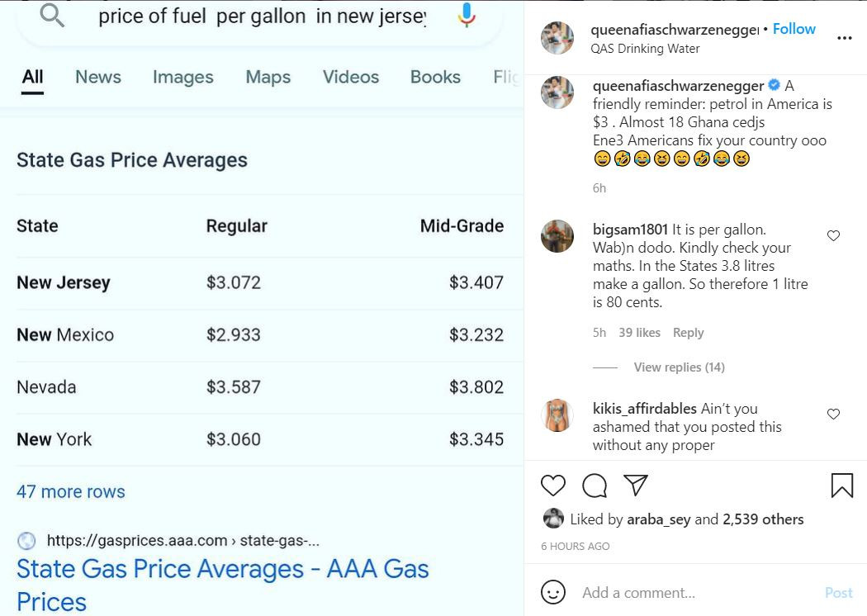Viewport: 867px width, 616px height.
Task: Toggle like on bigsam1801's comment heart
Action: (x=833, y=235)
